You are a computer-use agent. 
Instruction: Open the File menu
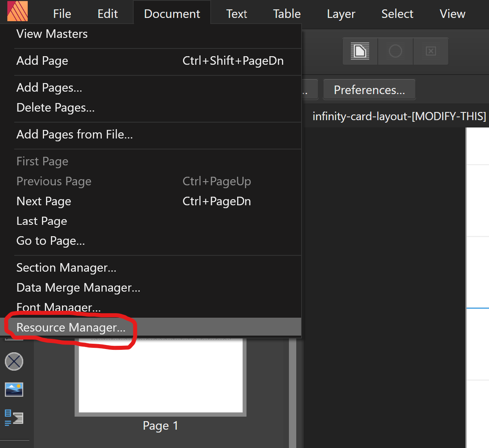62,14
